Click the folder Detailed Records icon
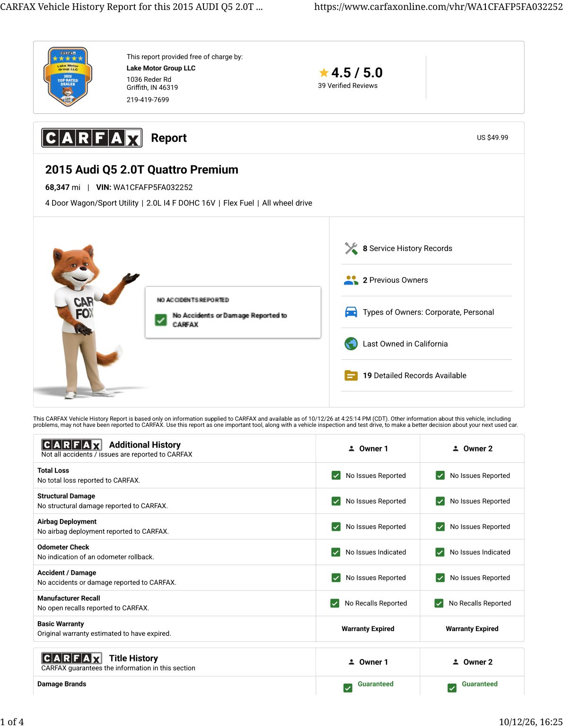The width and height of the screenshot is (563, 728). pos(351,376)
